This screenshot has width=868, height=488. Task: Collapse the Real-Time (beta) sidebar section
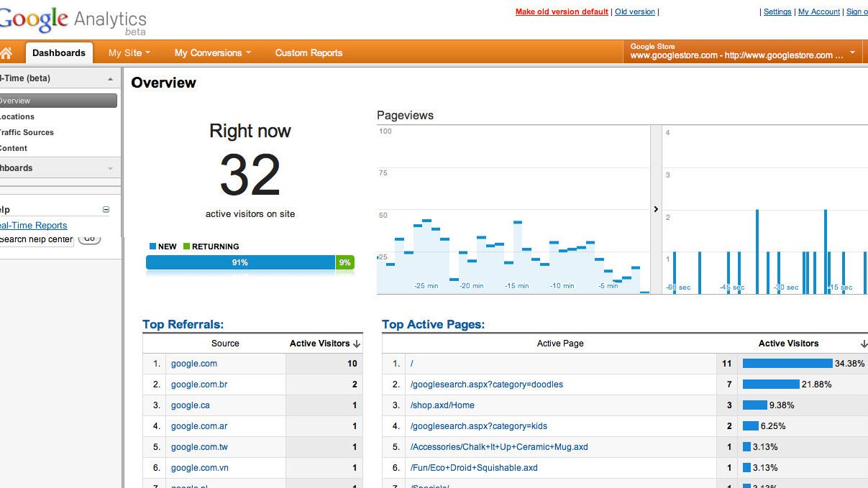110,79
